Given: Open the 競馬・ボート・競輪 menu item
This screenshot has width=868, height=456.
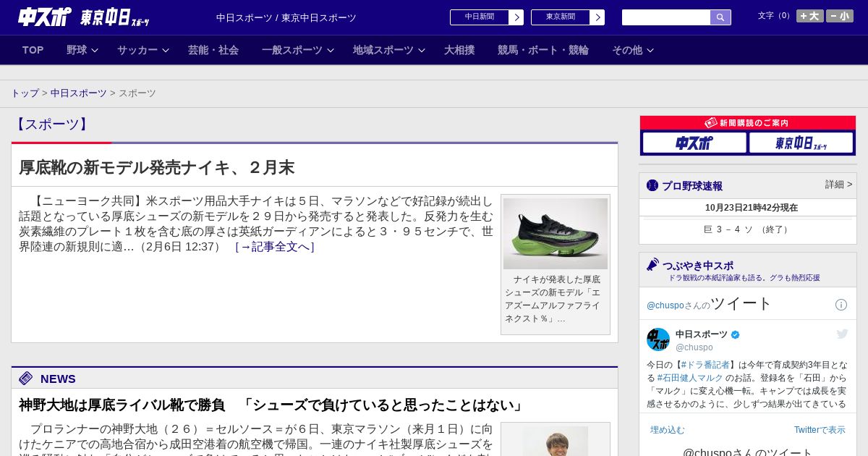Looking at the screenshot, I should coord(543,50).
